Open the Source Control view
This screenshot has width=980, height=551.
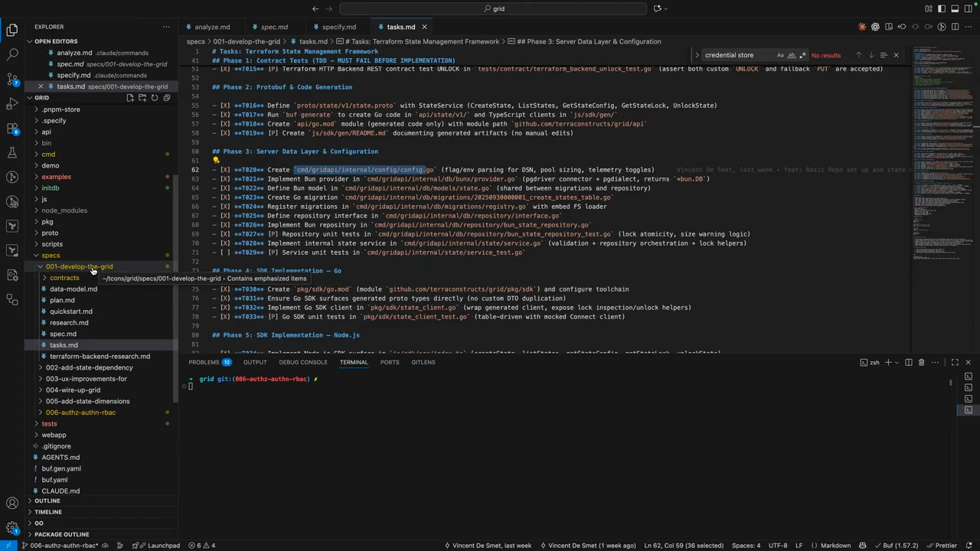click(12, 80)
